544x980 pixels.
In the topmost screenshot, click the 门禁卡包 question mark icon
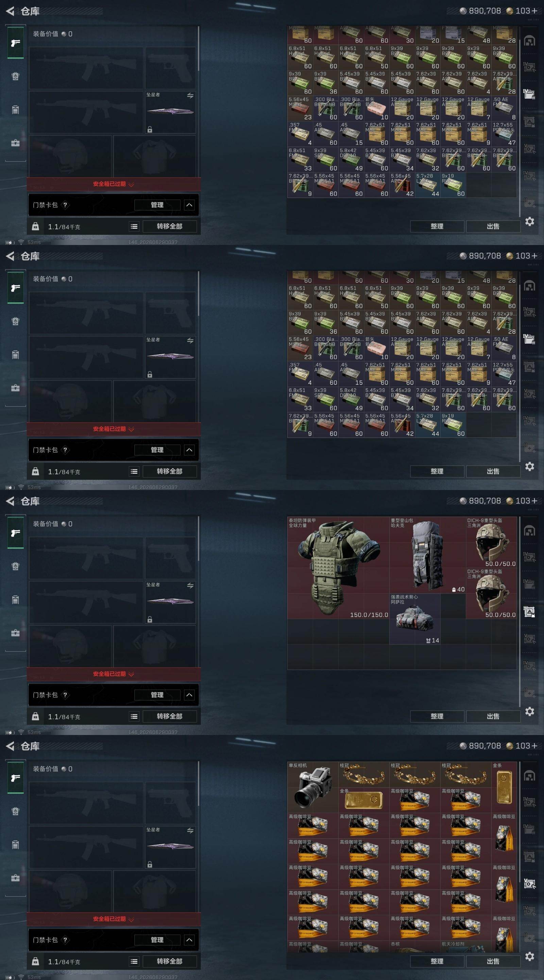(x=65, y=205)
